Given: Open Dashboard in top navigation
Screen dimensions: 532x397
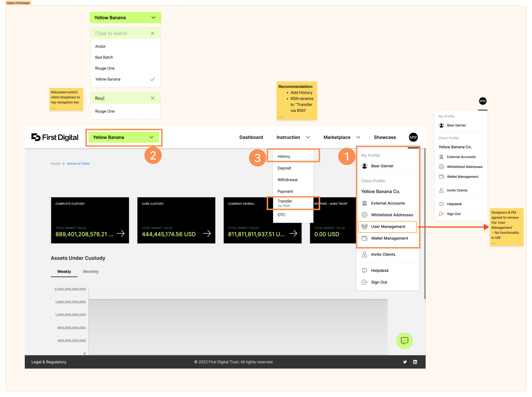Looking at the screenshot, I should (x=251, y=137).
